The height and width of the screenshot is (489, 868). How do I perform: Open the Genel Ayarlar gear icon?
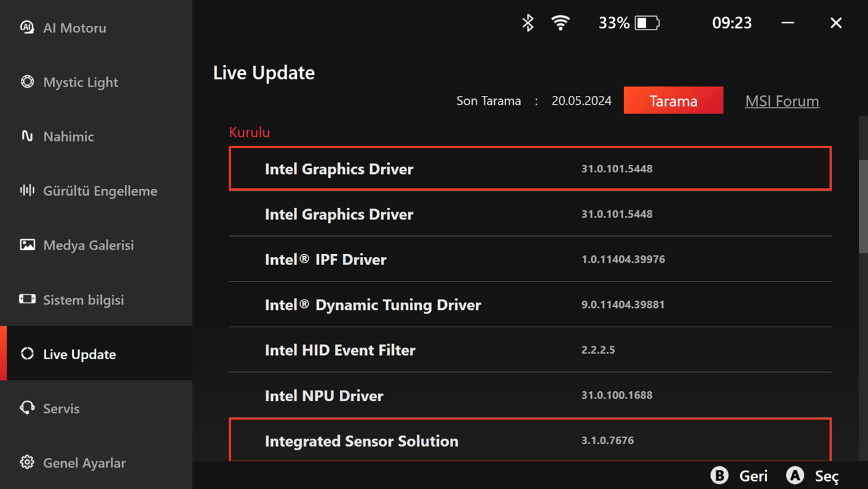point(27,462)
